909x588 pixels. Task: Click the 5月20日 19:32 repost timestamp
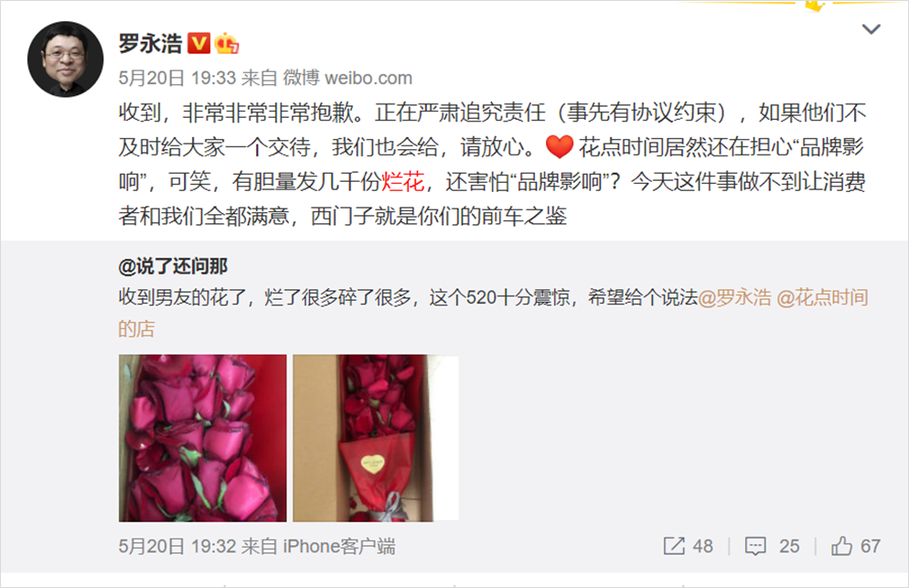(x=176, y=546)
